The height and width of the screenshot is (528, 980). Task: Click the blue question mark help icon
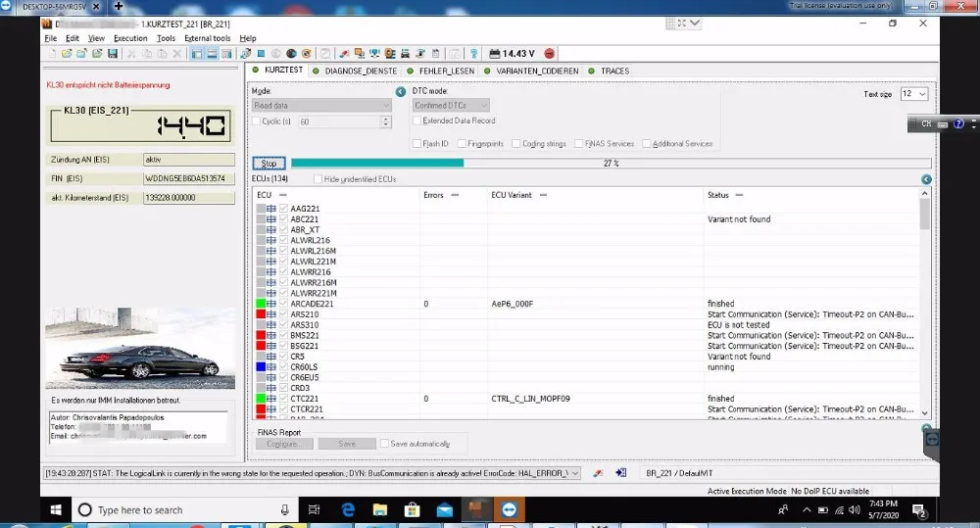coord(473,54)
